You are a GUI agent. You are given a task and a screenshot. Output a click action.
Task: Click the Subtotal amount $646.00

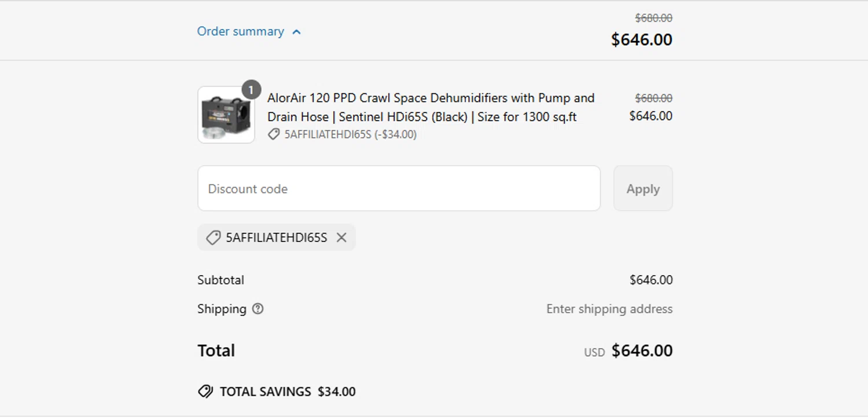click(x=651, y=280)
